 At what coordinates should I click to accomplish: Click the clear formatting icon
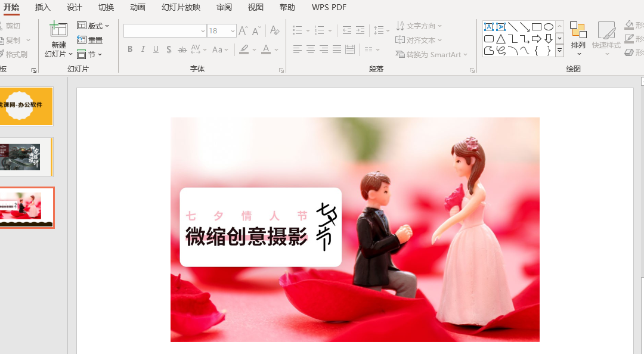(274, 30)
